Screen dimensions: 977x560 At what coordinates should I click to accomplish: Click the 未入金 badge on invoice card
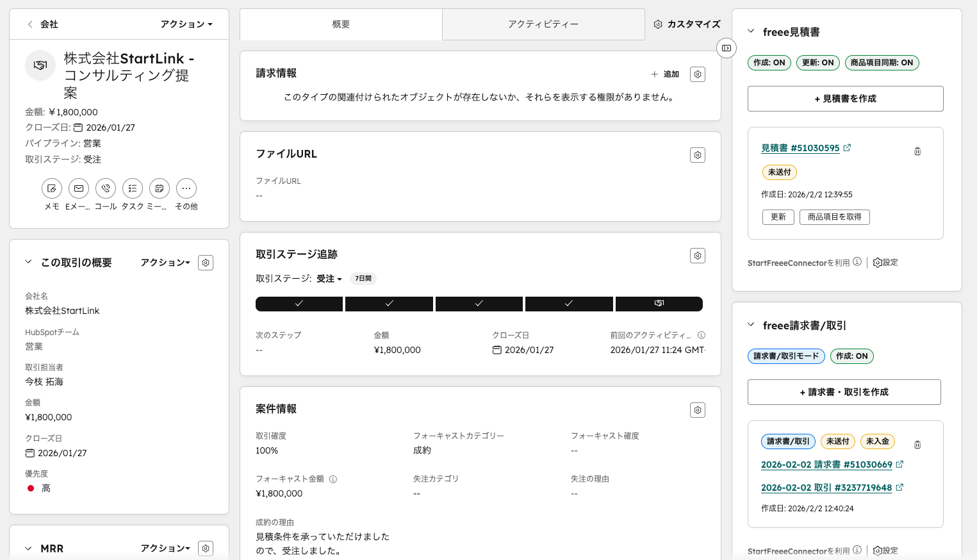click(878, 441)
